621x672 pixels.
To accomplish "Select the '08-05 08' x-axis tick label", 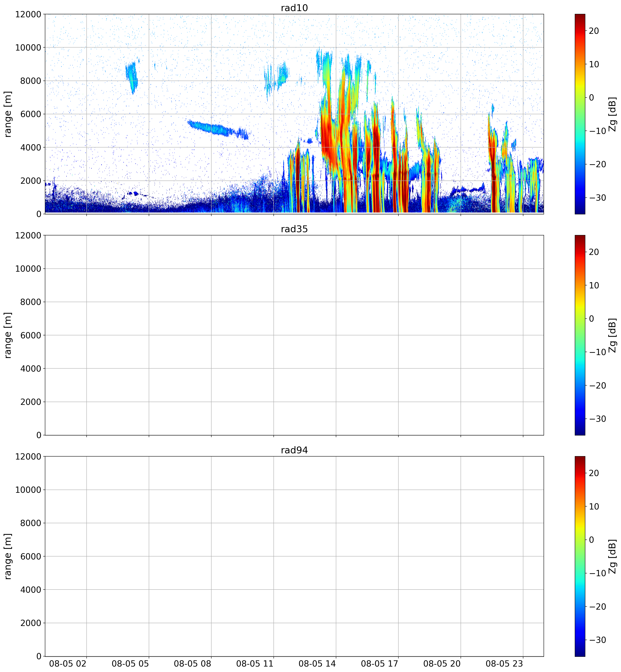I will tap(193, 664).
